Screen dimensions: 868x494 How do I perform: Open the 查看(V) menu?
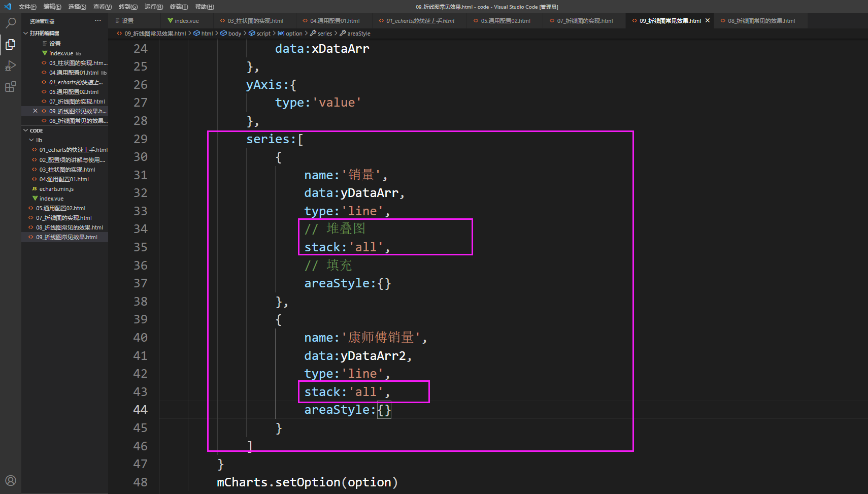[x=103, y=7]
